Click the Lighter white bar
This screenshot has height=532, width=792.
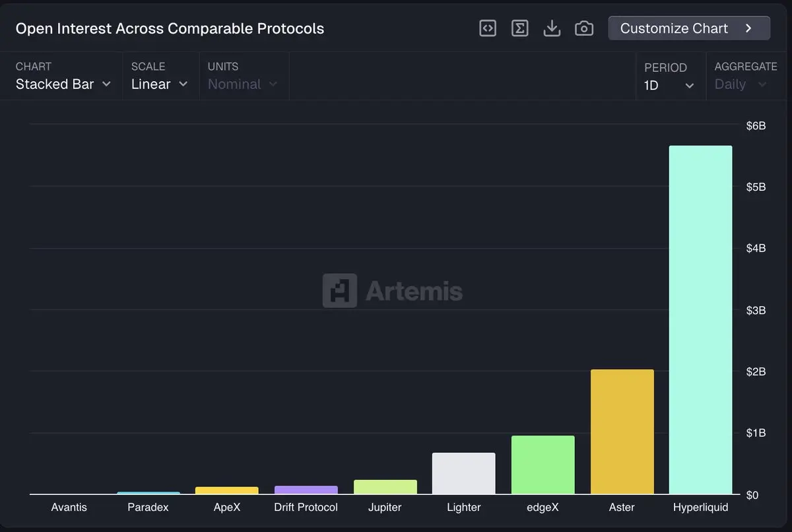click(463, 473)
